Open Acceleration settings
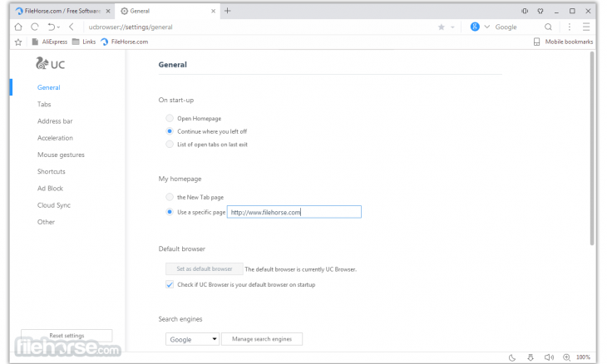 [x=55, y=138]
